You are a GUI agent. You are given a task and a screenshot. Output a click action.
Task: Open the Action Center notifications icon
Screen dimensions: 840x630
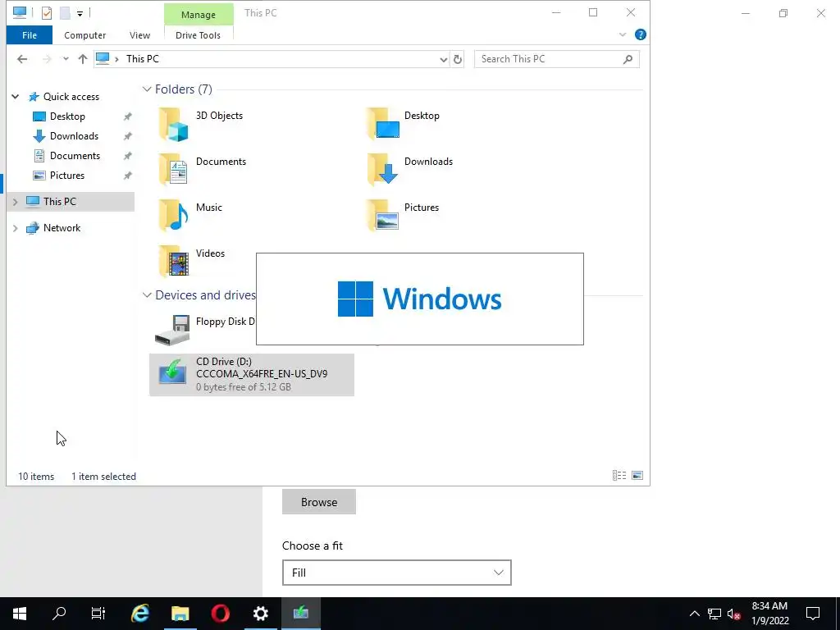pyautogui.click(x=813, y=614)
